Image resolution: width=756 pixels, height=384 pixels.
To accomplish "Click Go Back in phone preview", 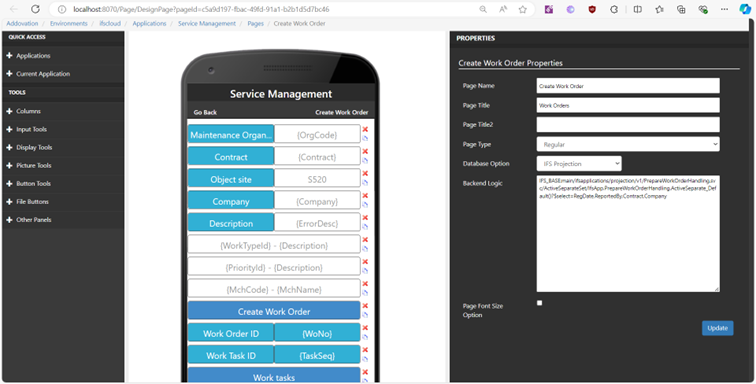I will click(205, 112).
